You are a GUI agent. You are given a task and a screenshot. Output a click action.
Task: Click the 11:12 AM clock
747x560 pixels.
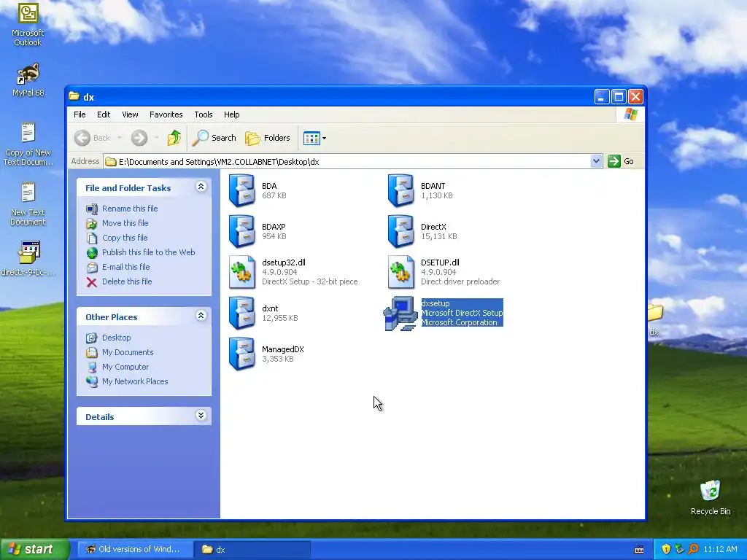tap(720, 549)
